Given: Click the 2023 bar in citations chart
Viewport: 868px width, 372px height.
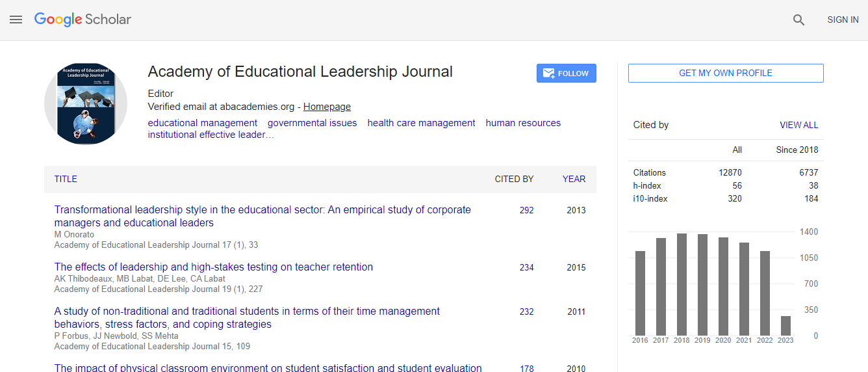Looking at the screenshot, I should [x=785, y=326].
